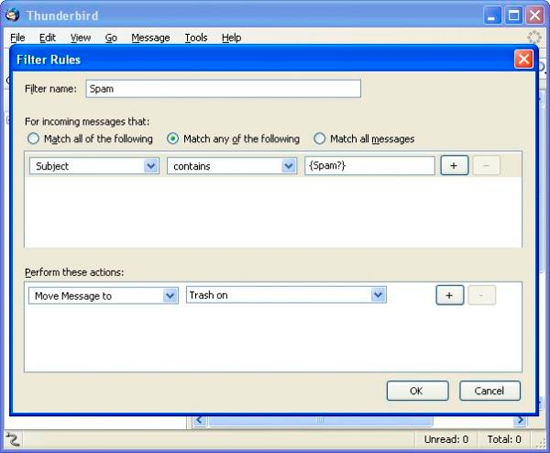Click the online status icon in status bar
The height and width of the screenshot is (453, 550).
click(x=13, y=439)
